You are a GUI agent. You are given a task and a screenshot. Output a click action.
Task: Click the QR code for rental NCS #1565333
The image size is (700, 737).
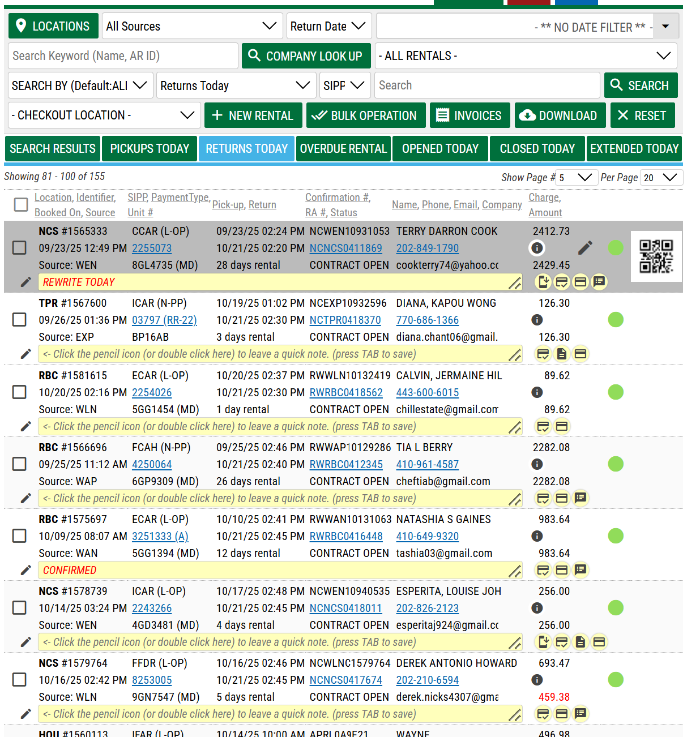pyautogui.click(x=656, y=256)
